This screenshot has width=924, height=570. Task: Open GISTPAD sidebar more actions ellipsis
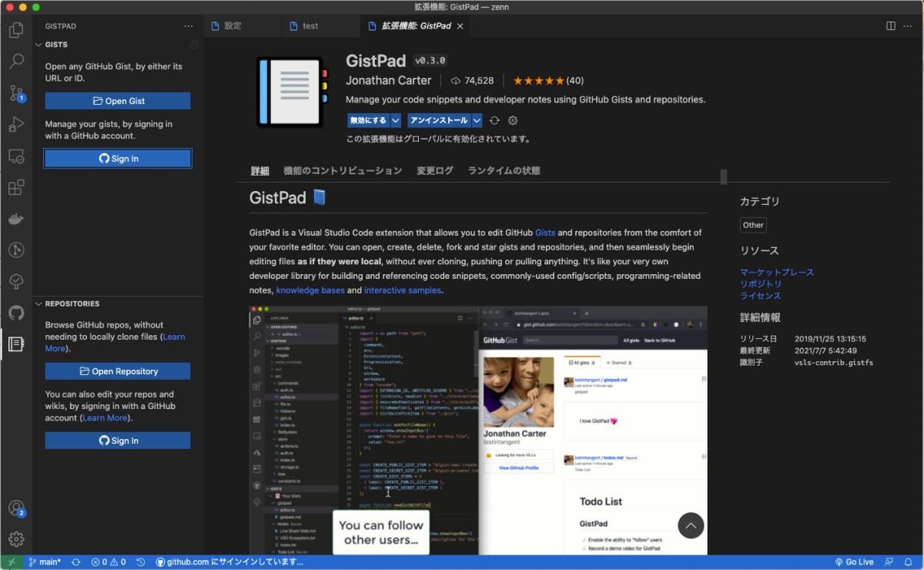[x=189, y=26]
